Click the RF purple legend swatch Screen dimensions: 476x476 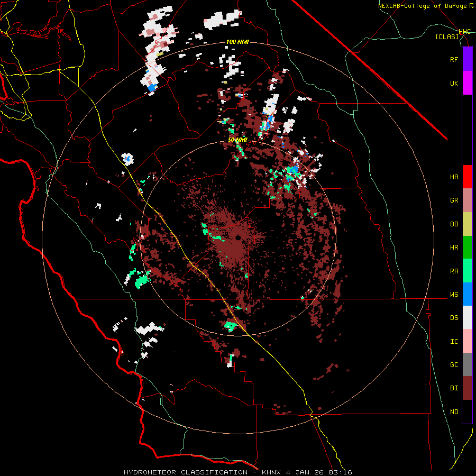467,59
